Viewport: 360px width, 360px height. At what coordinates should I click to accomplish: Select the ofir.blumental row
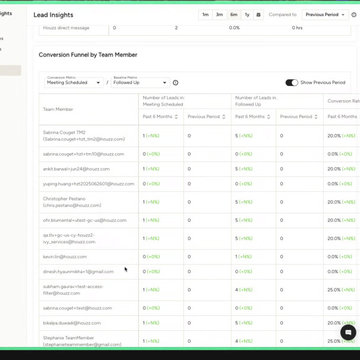coord(199,220)
